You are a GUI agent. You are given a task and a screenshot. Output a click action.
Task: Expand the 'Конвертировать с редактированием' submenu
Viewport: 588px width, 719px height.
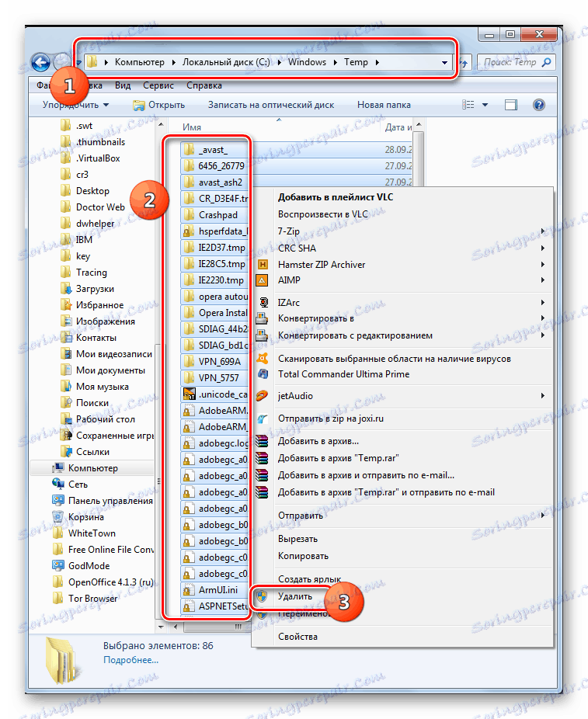click(x=543, y=335)
